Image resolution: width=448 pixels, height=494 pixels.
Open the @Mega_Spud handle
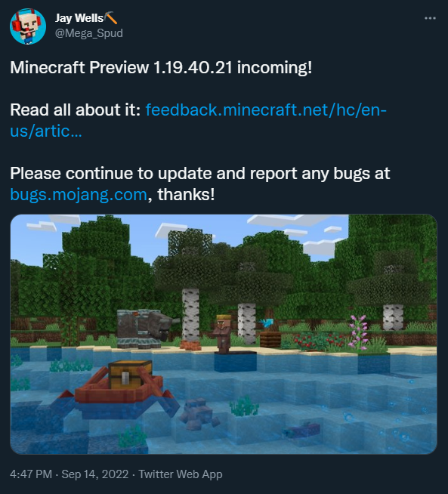point(89,33)
